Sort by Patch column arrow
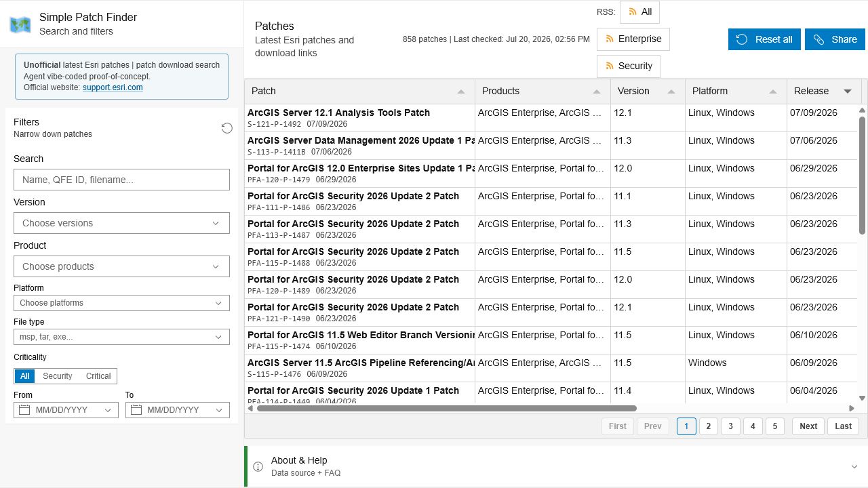This screenshot has height=488, width=868. (461, 91)
